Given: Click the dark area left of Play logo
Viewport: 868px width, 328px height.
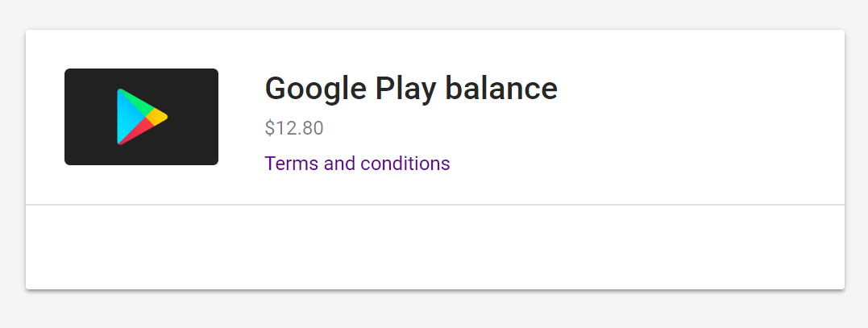Looking at the screenshot, I should click(x=89, y=117).
